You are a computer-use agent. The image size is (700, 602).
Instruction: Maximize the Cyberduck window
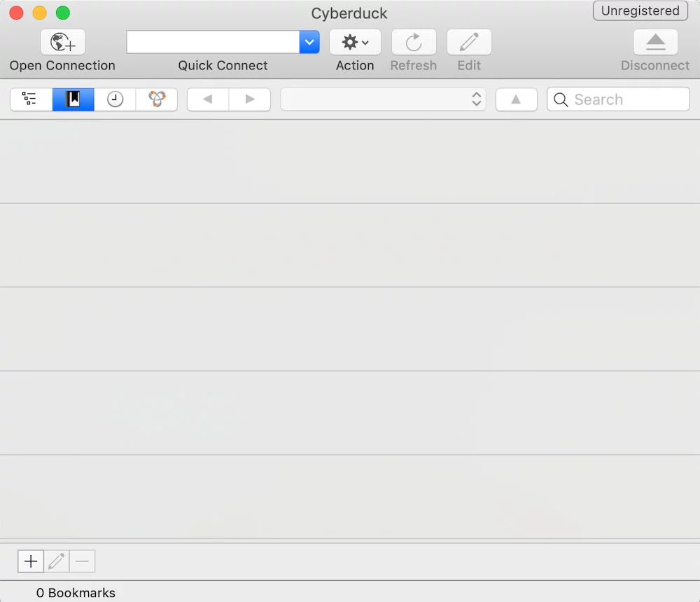(x=63, y=13)
